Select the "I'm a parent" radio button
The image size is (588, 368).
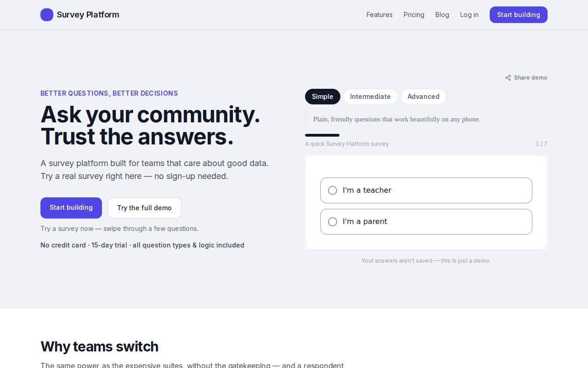point(333,222)
